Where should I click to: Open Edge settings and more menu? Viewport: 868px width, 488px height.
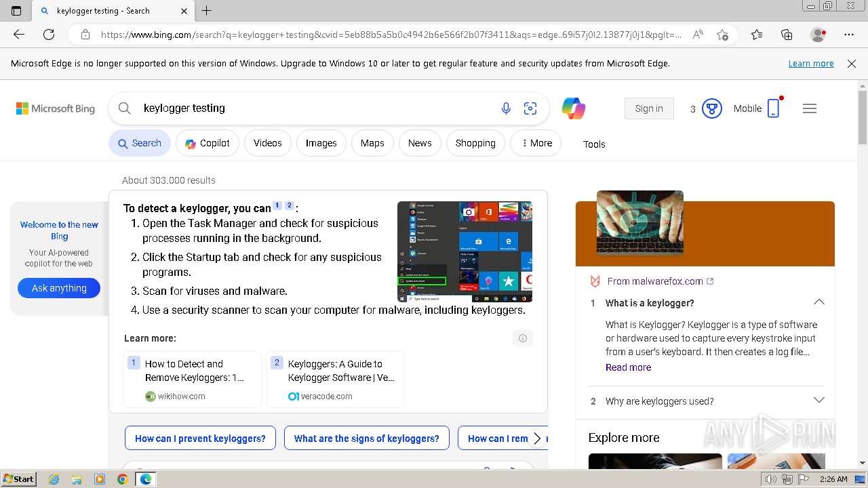click(849, 35)
